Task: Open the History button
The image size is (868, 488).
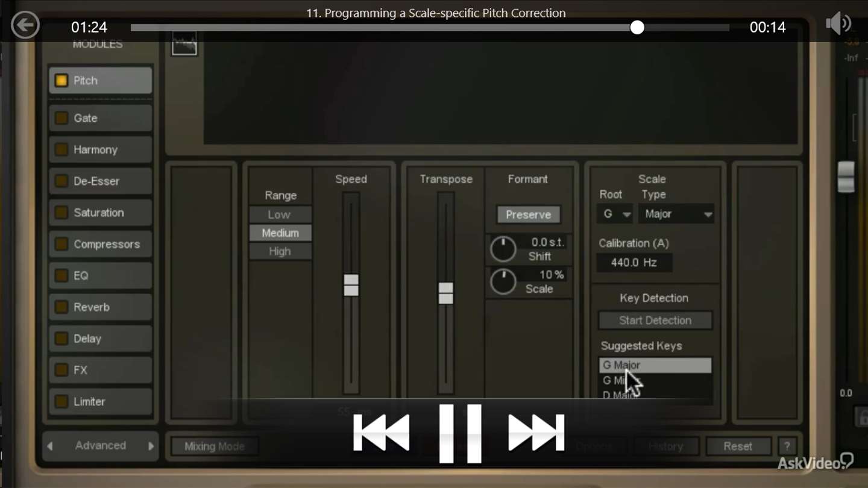Action: coord(666,446)
